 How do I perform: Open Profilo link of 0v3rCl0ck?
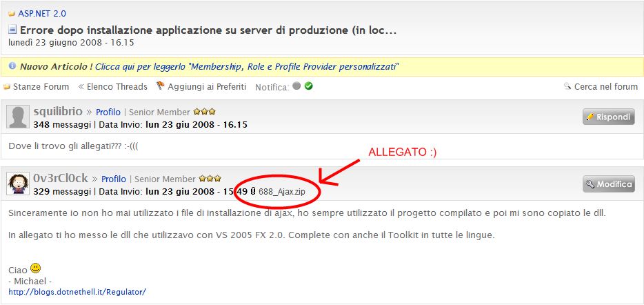[x=114, y=179]
